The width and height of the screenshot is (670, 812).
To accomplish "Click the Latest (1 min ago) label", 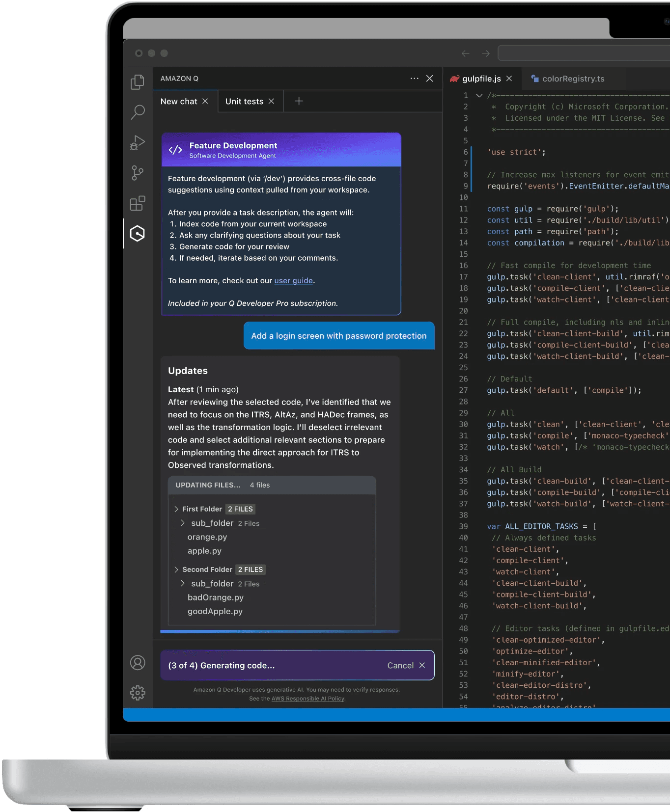I will 203,389.
